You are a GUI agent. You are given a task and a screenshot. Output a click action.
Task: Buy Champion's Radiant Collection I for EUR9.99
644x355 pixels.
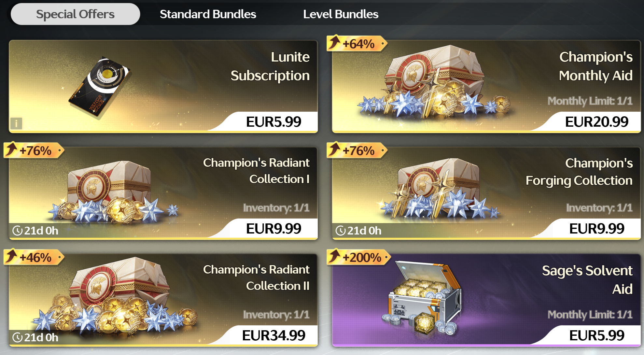pos(273,229)
